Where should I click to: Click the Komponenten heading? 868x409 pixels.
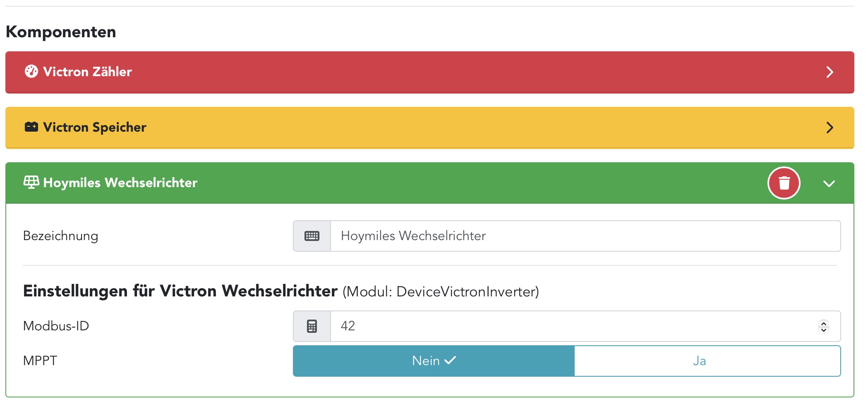coord(61,32)
